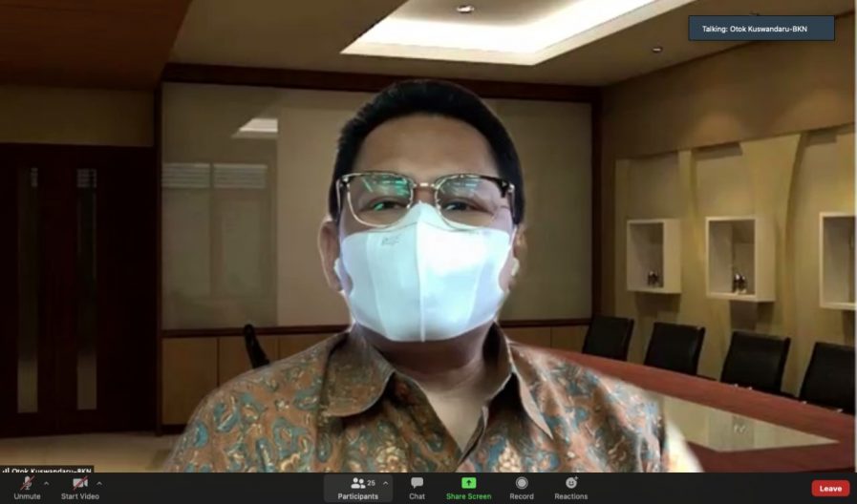The width and height of the screenshot is (857, 504).
Task: Click the Otok Kuswandaru-BKN name label
Action: (x=50, y=470)
